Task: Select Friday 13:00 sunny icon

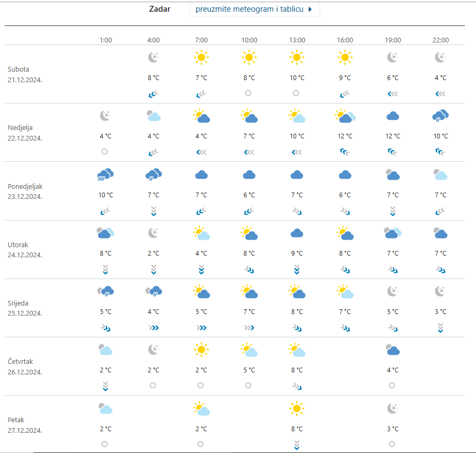Action: coord(297,408)
